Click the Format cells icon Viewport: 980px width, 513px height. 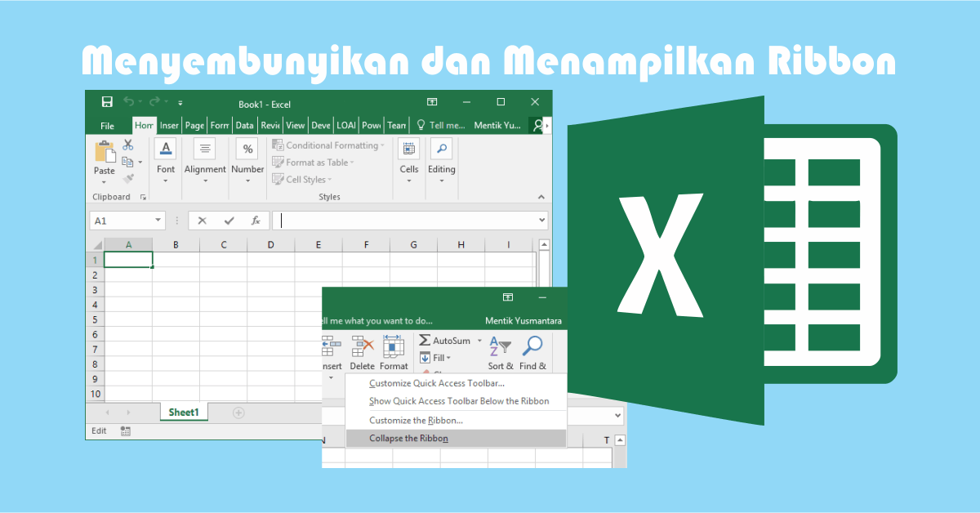point(394,346)
